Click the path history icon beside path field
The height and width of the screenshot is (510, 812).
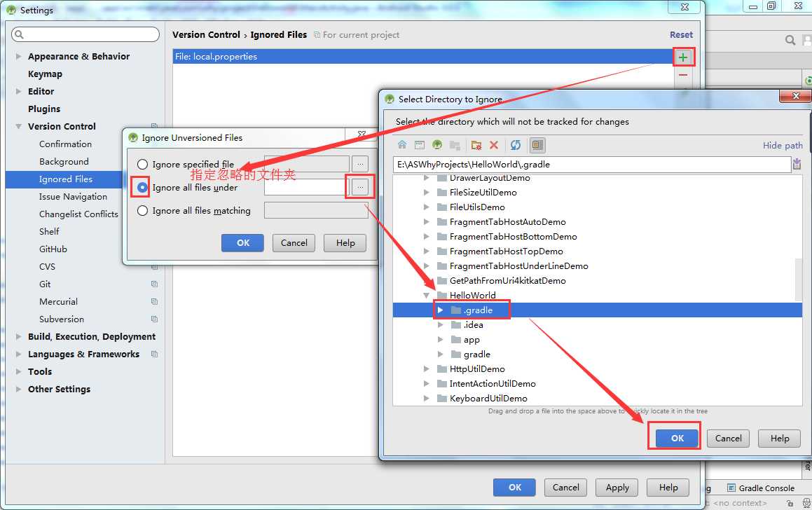pos(797,164)
